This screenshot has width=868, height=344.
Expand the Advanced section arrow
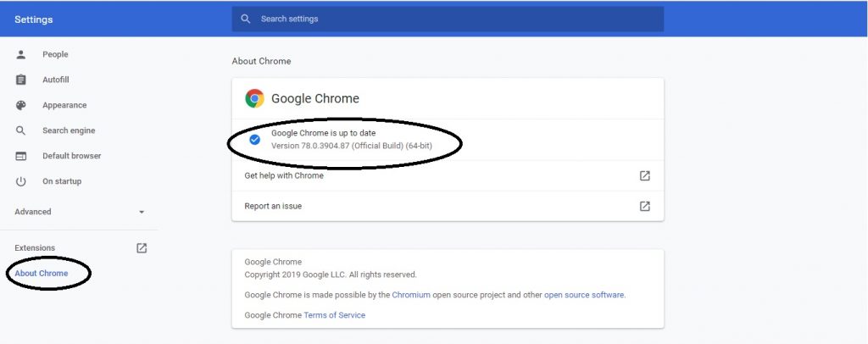[x=142, y=212]
